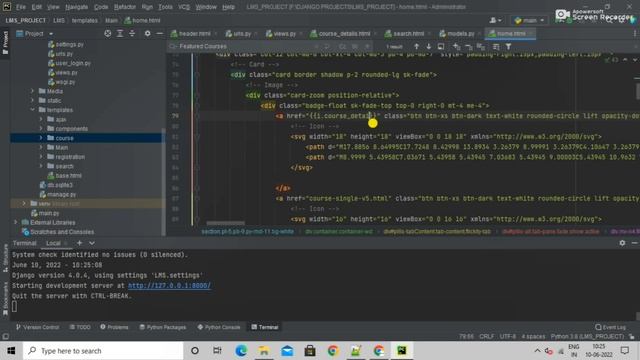
Task: Open terminal sessions dropdown arrow
Action: pos(92,243)
